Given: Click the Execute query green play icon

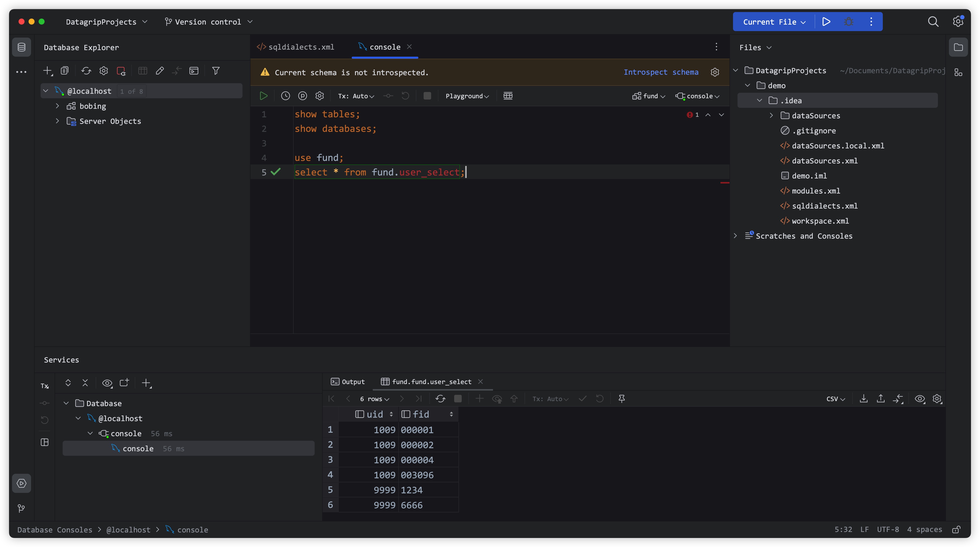Looking at the screenshot, I should tap(263, 96).
